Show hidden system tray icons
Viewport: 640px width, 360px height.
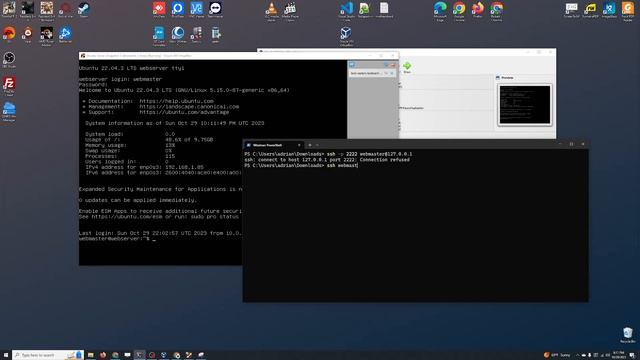(x=578, y=355)
